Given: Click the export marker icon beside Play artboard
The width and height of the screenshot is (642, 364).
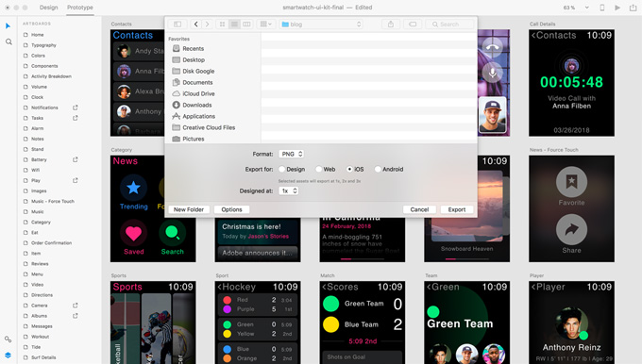Looking at the screenshot, I should tap(76, 180).
